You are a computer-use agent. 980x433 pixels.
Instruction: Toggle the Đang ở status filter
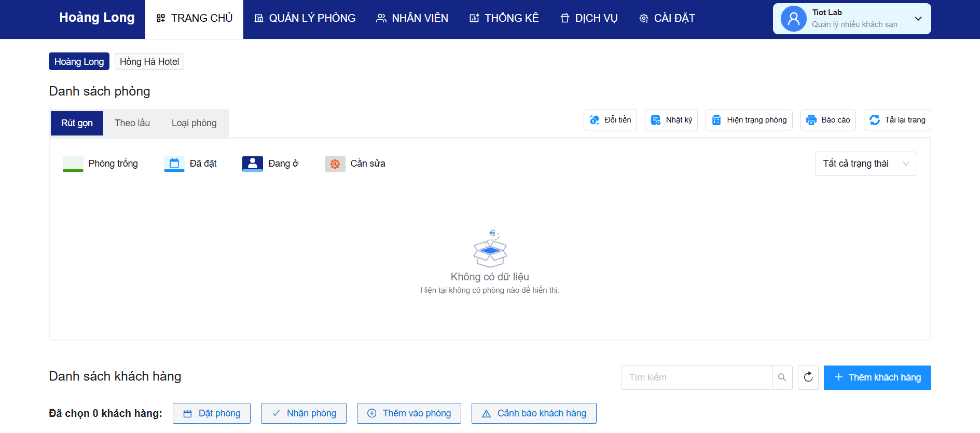tap(270, 164)
